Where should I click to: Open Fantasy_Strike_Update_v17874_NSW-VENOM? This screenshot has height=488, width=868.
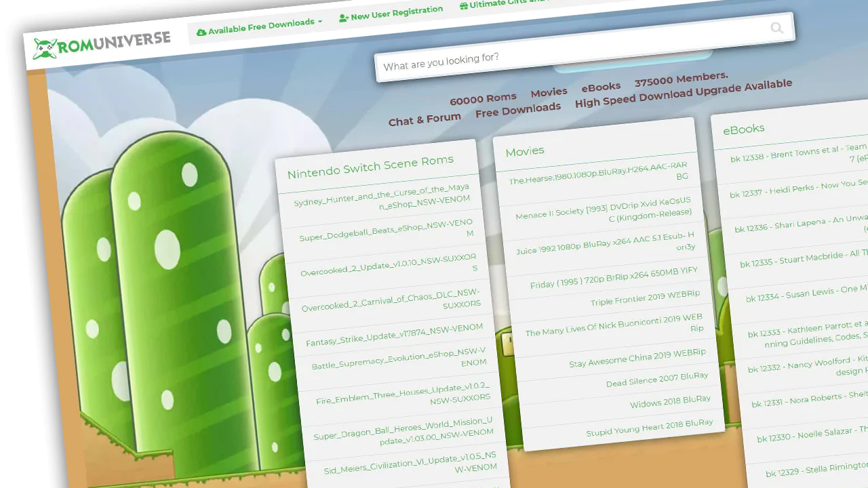[394, 335]
